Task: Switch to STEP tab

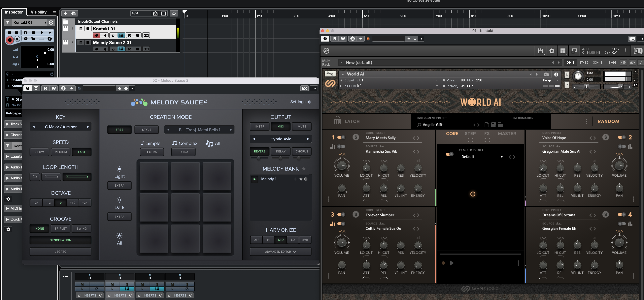Action: 470,134
